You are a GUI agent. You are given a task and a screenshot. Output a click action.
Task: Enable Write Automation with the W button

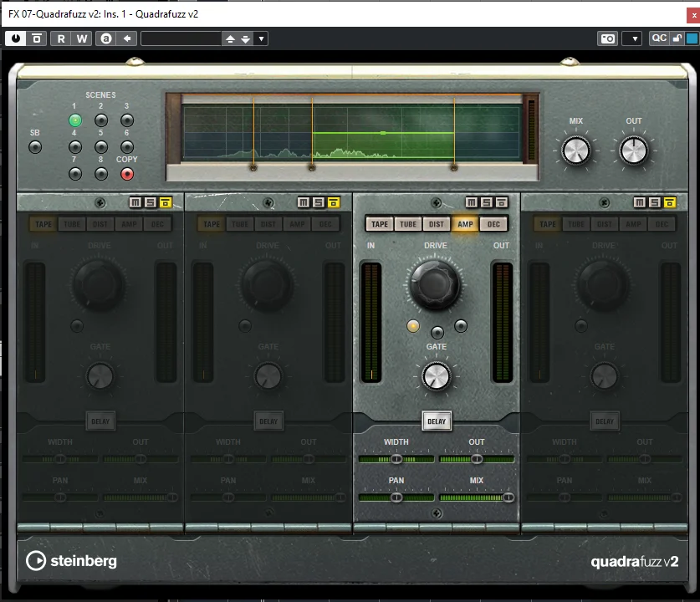tap(82, 38)
